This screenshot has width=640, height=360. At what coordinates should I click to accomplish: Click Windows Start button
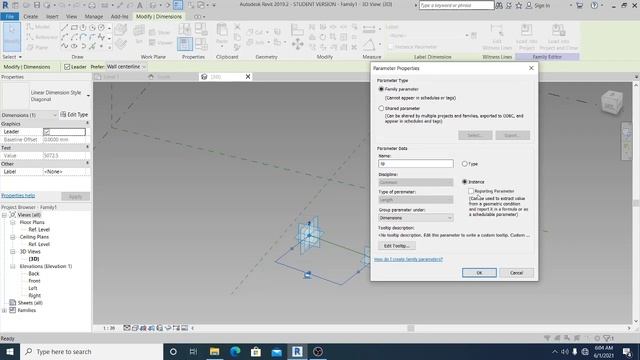(10, 351)
